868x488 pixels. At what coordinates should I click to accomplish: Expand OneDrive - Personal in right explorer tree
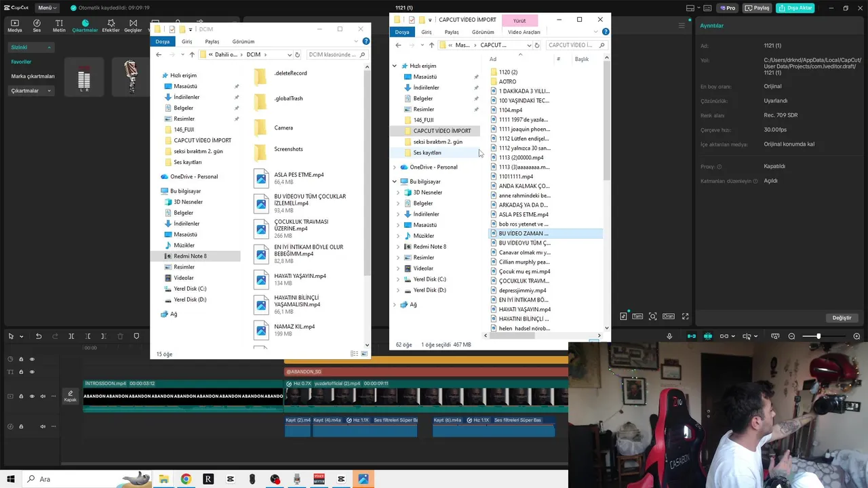(395, 167)
